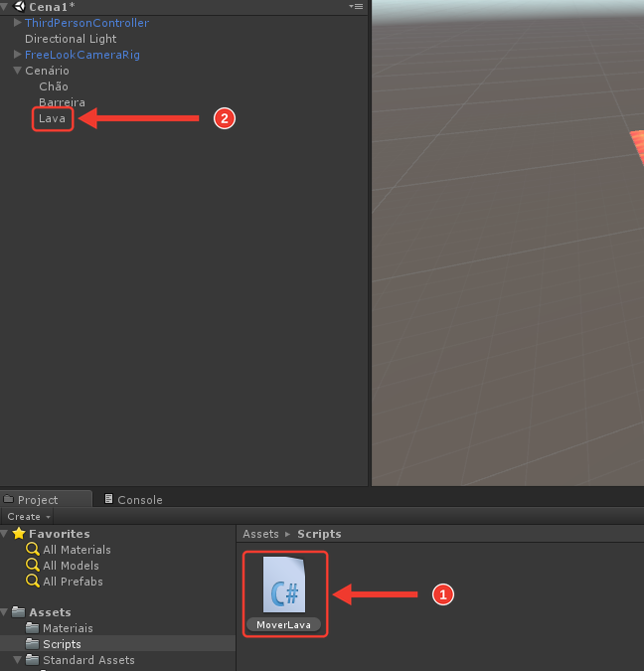
Task: Click the Console tab icon
Action: coord(108,499)
